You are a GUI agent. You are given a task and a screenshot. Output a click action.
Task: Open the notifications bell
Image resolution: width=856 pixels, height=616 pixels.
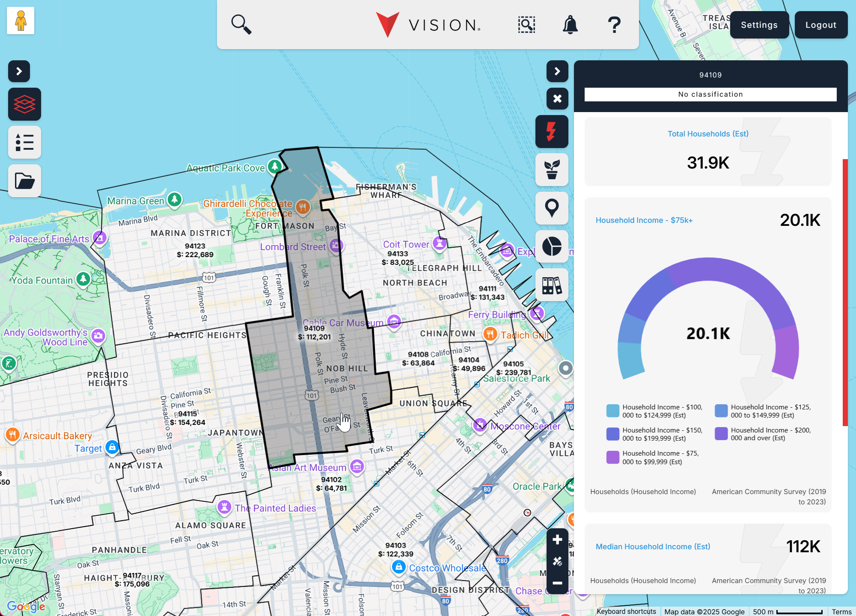[x=570, y=24]
